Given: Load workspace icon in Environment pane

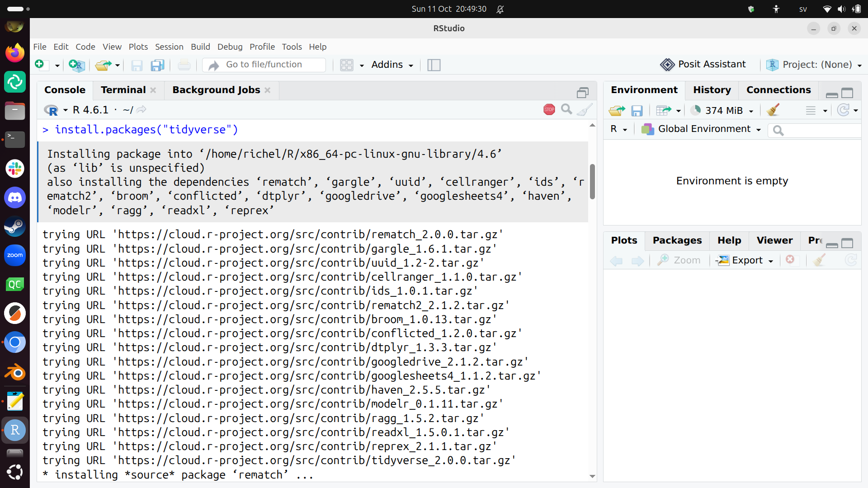Looking at the screenshot, I should [617, 110].
